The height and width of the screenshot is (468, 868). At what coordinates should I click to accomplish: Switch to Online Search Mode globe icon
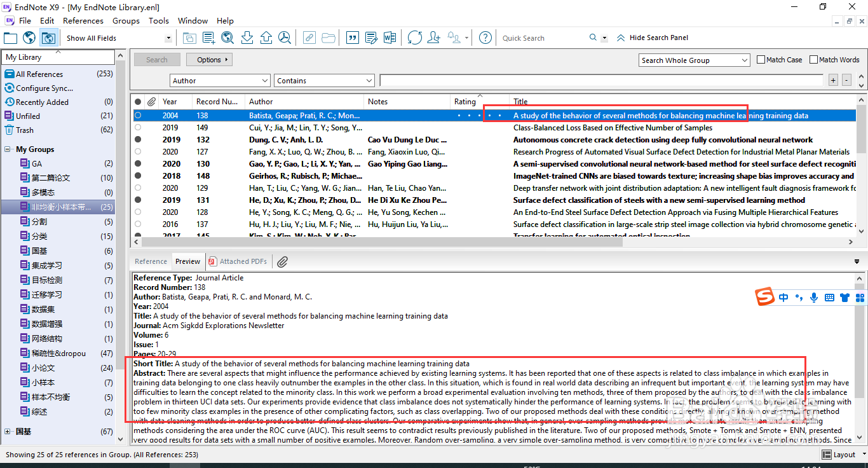(x=29, y=38)
